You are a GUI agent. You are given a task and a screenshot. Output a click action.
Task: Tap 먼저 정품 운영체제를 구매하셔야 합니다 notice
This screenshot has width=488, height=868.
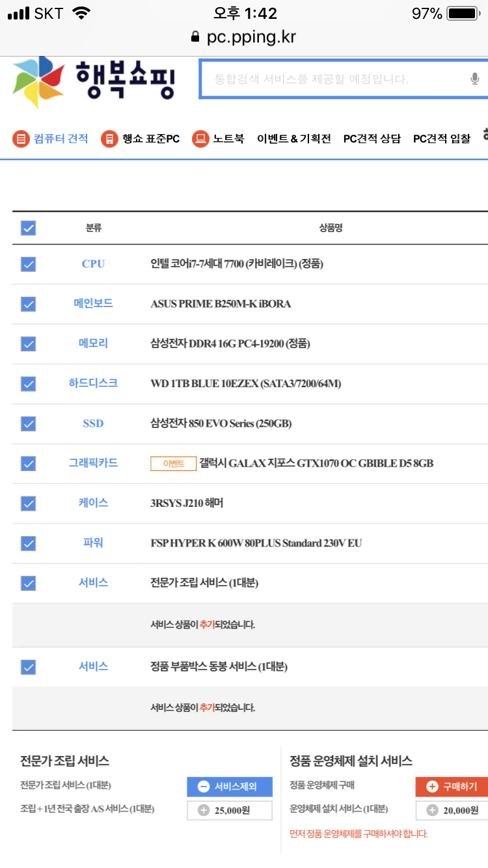click(359, 834)
